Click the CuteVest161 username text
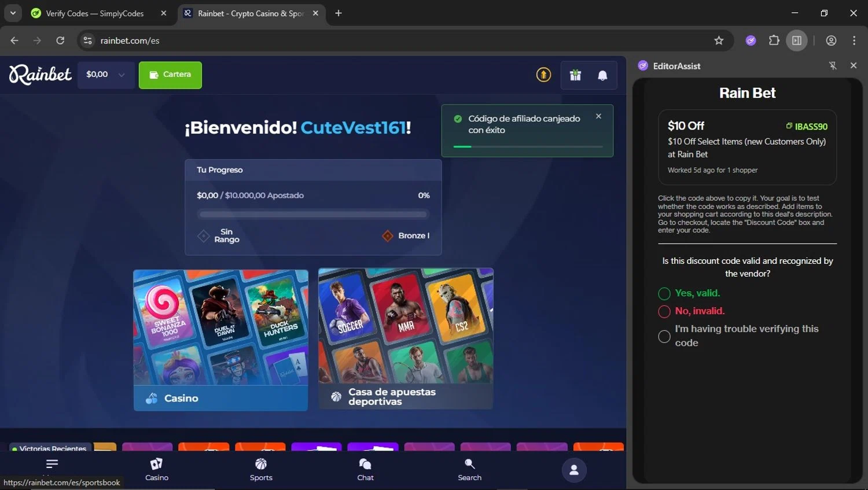 (x=353, y=127)
